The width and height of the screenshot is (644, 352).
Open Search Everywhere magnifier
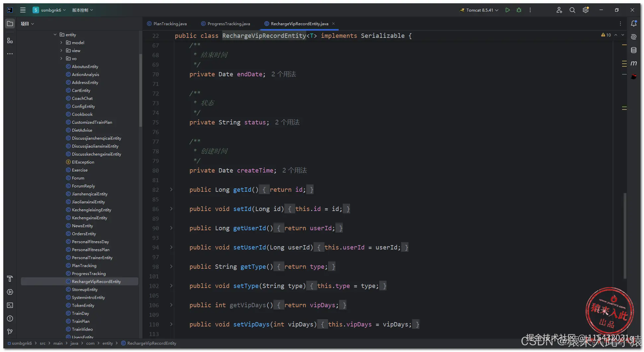click(x=572, y=10)
